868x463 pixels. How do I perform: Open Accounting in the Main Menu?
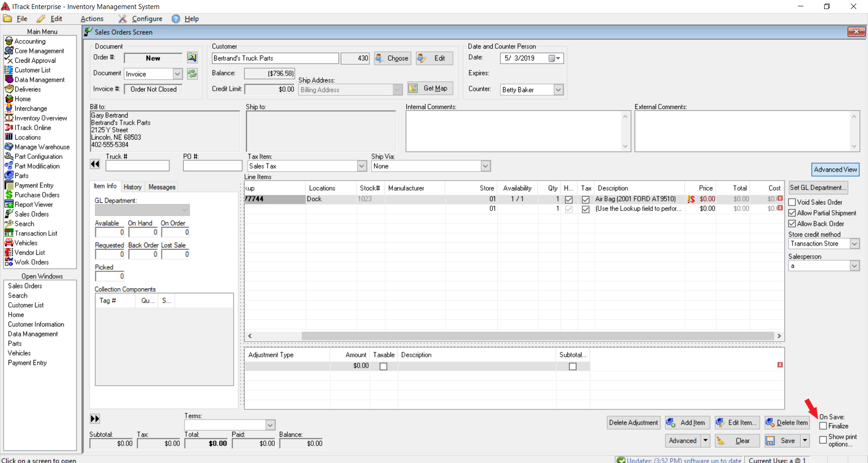coord(30,41)
